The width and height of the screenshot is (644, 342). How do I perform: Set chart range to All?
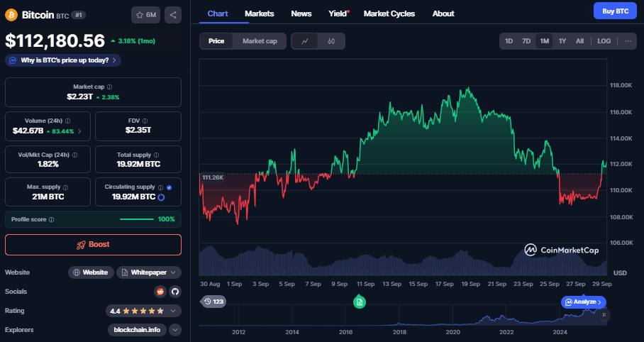(579, 41)
